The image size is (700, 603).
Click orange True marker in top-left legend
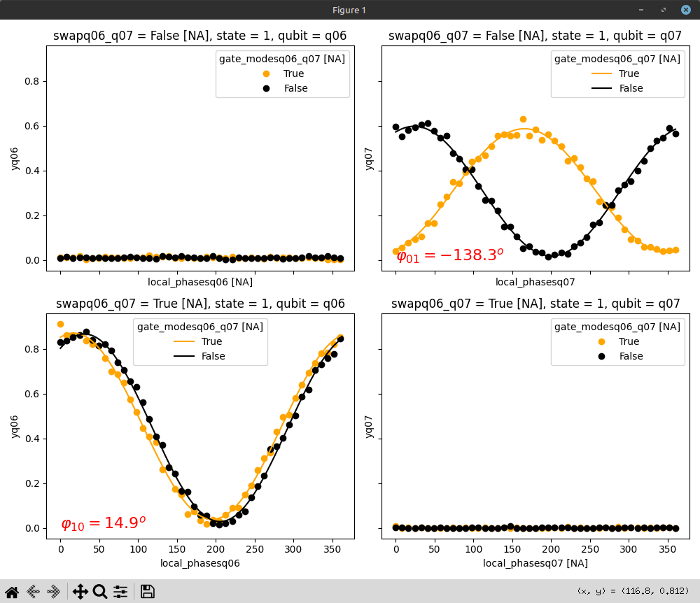265,73
